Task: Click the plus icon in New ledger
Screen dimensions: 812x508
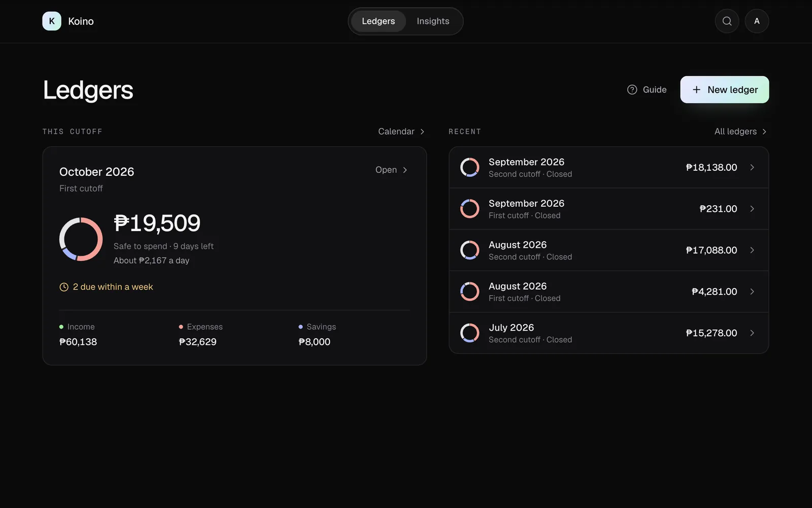Action: pyautogui.click(x=696, y=89)
